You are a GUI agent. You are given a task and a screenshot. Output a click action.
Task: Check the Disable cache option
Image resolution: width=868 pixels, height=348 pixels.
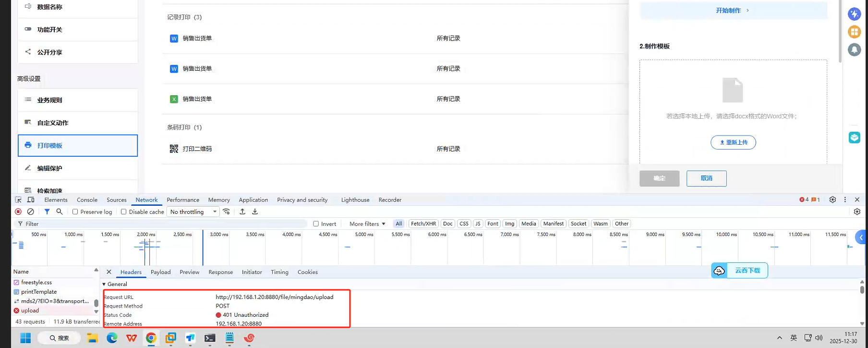coord(124,212)
